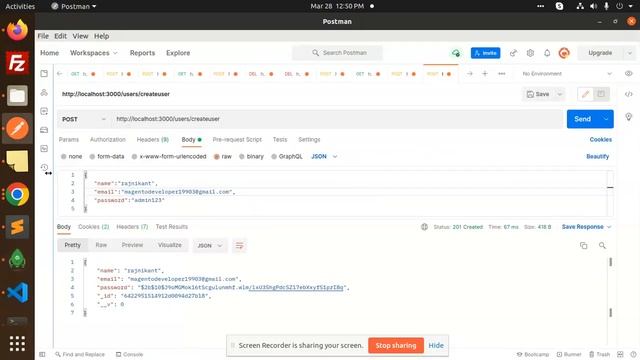Open the APIs sidebar icon

[x=44, y=93]
